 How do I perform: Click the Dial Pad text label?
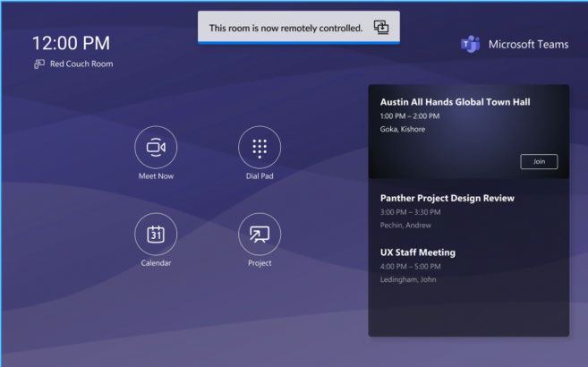(260, 176)
